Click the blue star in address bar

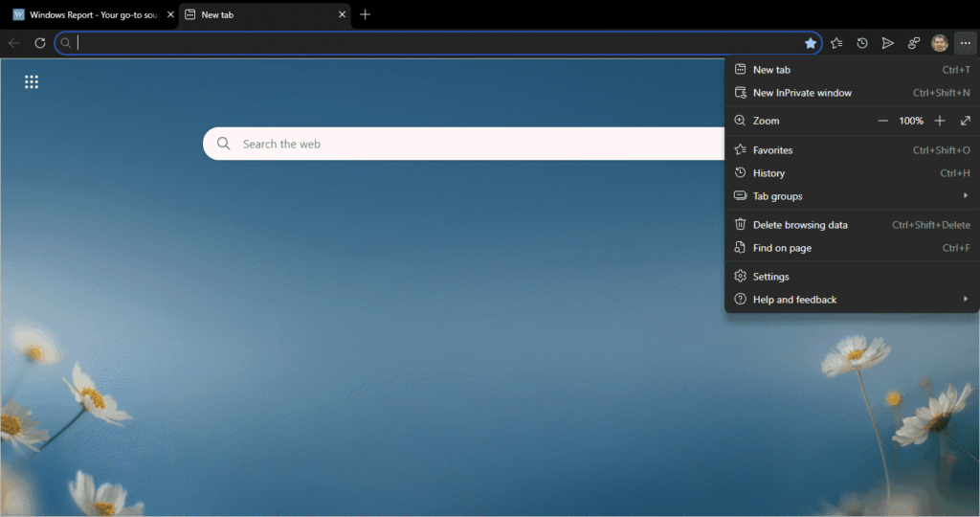811,43
